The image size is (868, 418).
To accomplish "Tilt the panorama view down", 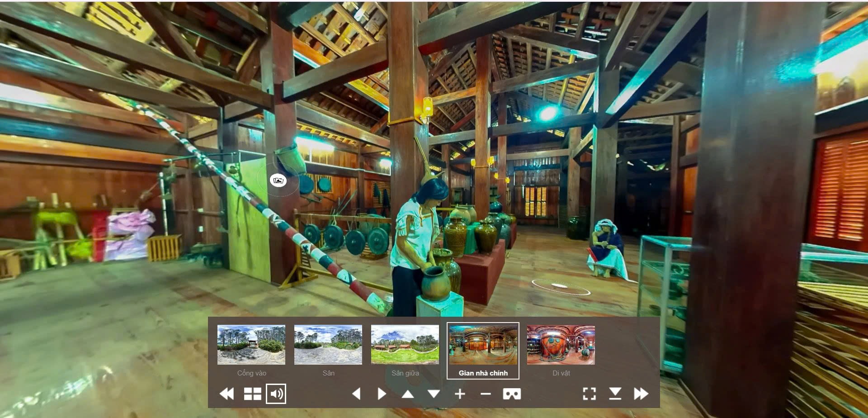I will tap(434, 394).
